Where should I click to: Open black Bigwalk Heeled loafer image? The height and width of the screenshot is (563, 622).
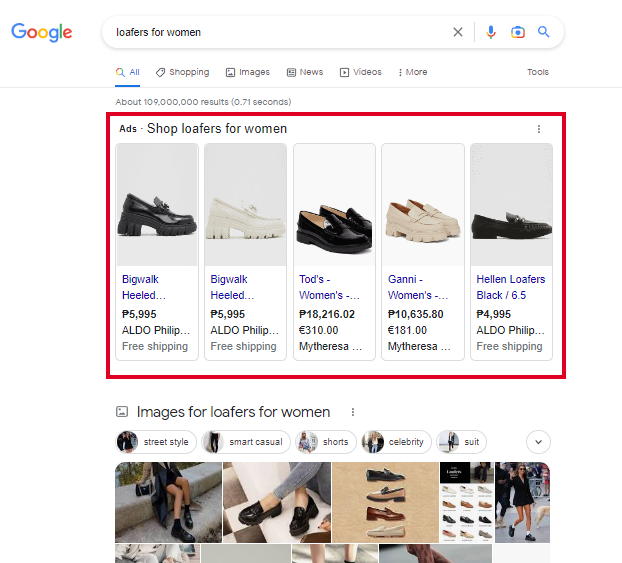tap(157, 205)
